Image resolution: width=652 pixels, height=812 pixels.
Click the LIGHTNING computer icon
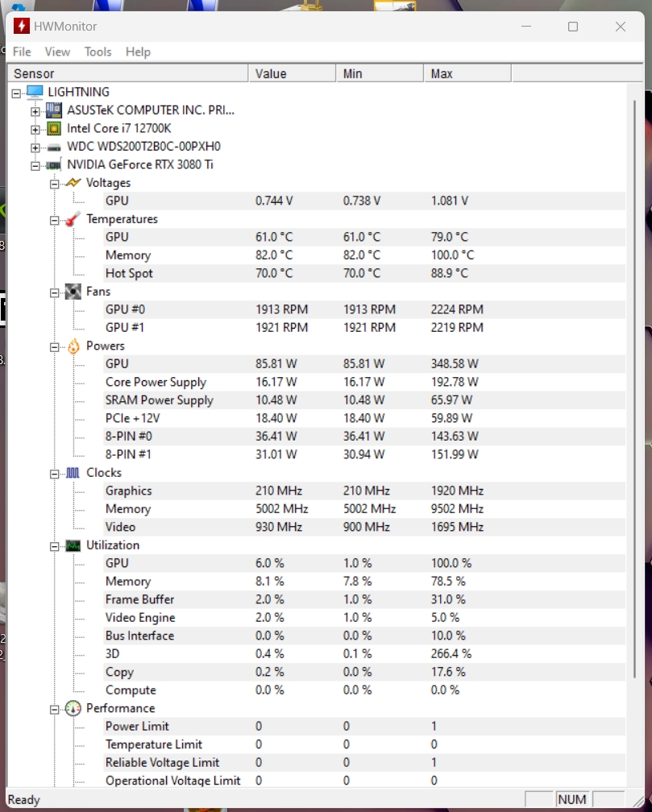[35, 92]
